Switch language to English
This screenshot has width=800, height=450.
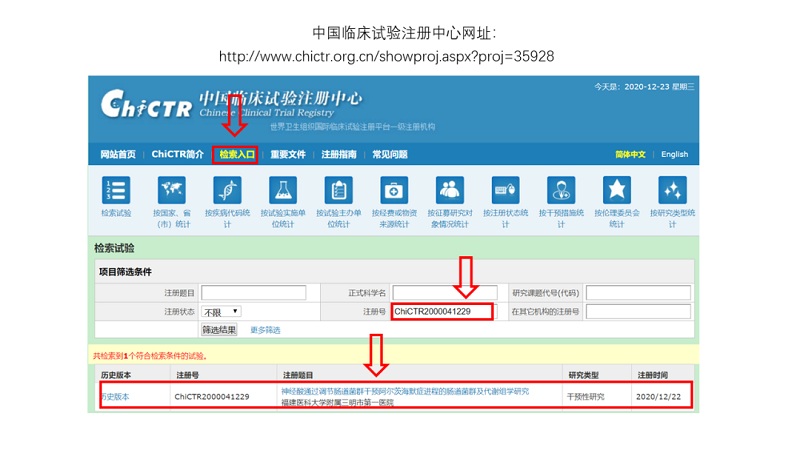click(x=674, y=155)
